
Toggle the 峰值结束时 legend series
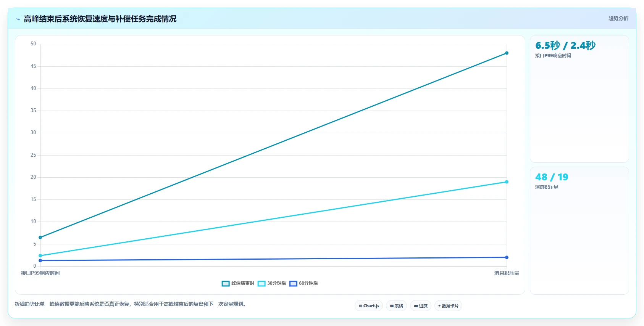(x=238, y=283)
